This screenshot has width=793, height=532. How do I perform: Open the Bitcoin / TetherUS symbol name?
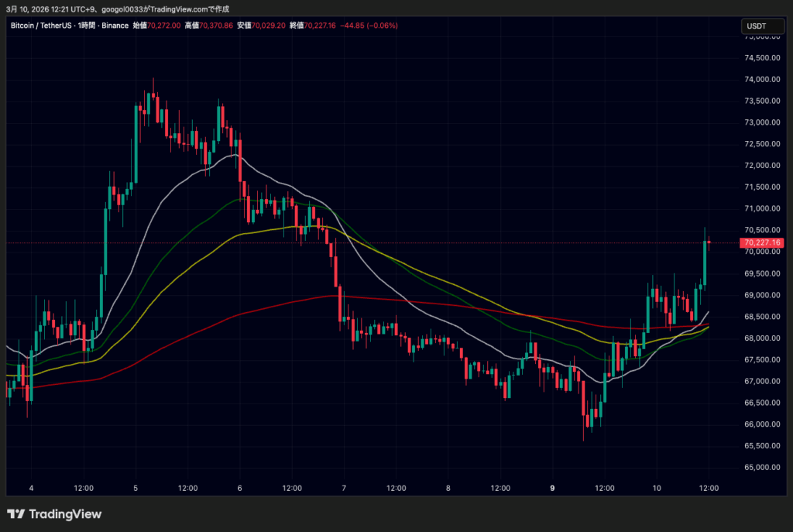pyautogui.click(x=40, y=25)
